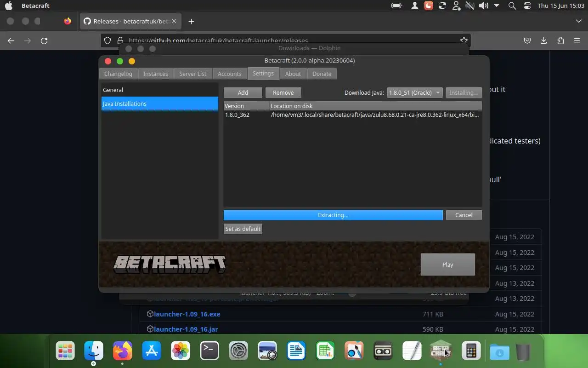Launch Firefox from the dock
Viewport: 588px width, 368px height.
(123, 351)
